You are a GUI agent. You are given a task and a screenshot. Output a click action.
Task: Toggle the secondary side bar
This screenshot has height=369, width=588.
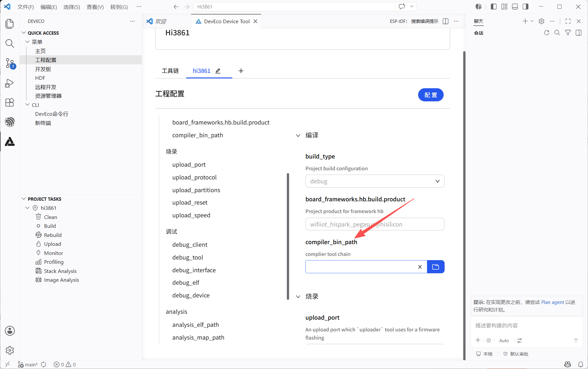click(525, 7)
